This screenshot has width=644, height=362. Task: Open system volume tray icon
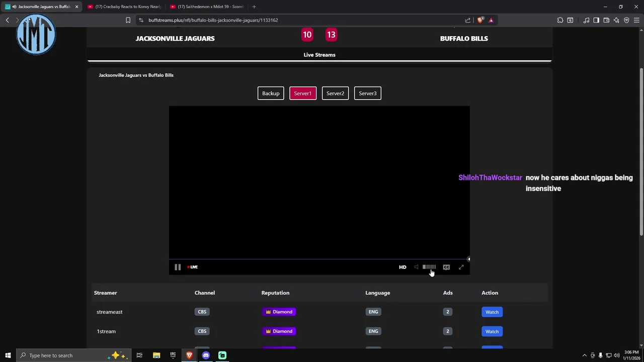pyautogui.click(x=616, y=355)
